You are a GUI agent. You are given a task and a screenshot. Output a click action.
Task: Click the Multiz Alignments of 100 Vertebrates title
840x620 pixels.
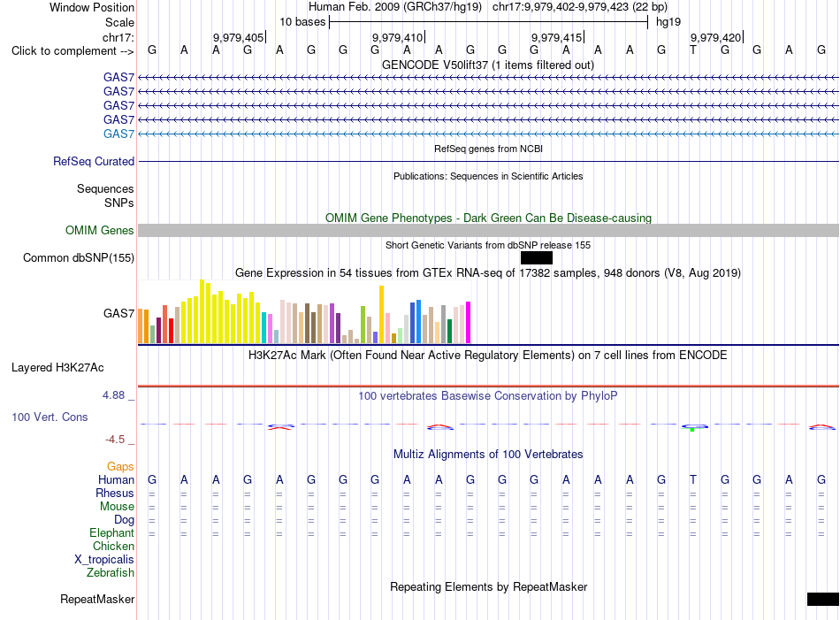(488, 455)
